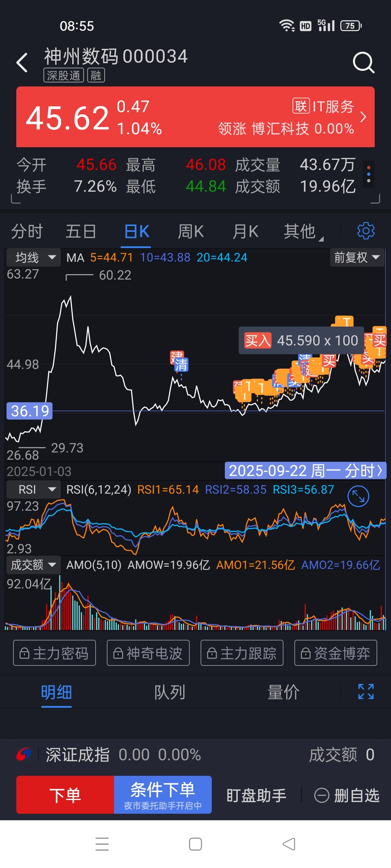
Task: Tap 最高 46.08 value
Action: [x=206, y=165]
